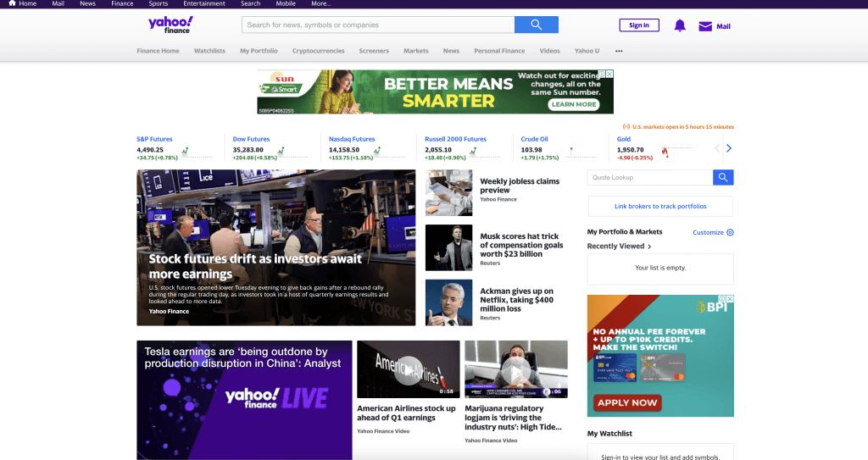The image size is (868, 460).
Task: Click the S&P Futures mini chart
Action: [x=196, y=152]
